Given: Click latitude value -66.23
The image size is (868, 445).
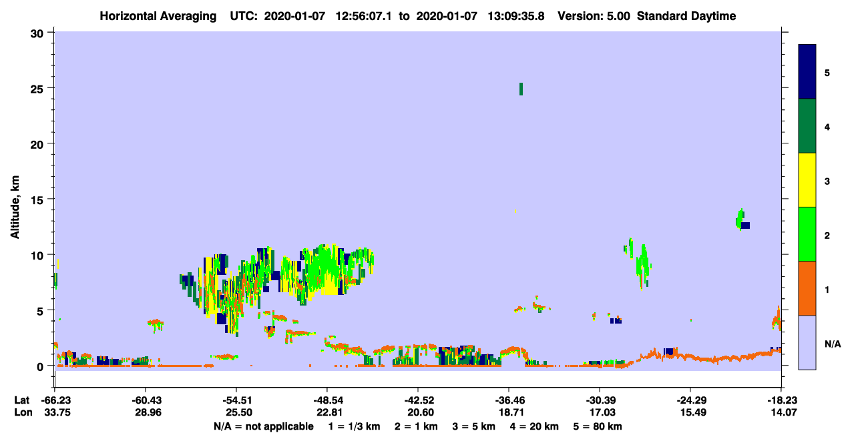Looking at the screenshot, I should [x=55, y=400].
